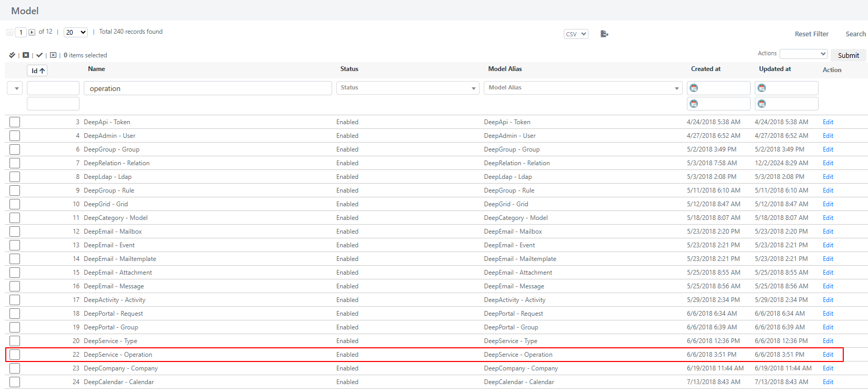Open the selection filter dropdown before Id filter
Viewport: 868px width, 392px height.
(15, 88)
